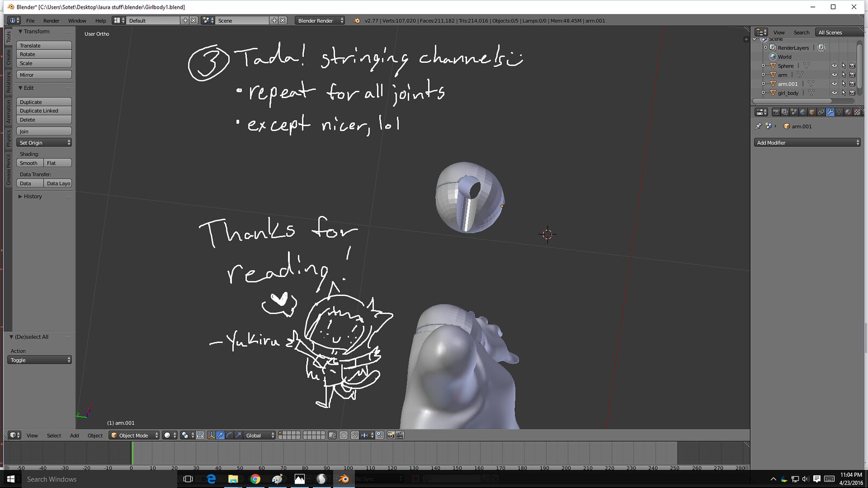Select the translate manipulator arrow icon

click(x=220, y=435)
